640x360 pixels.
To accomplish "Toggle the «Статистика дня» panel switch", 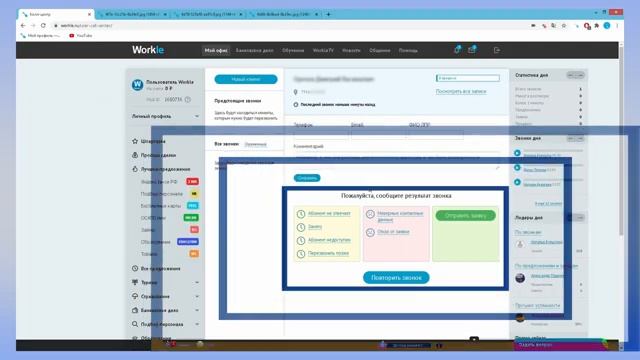I will 576,75.
